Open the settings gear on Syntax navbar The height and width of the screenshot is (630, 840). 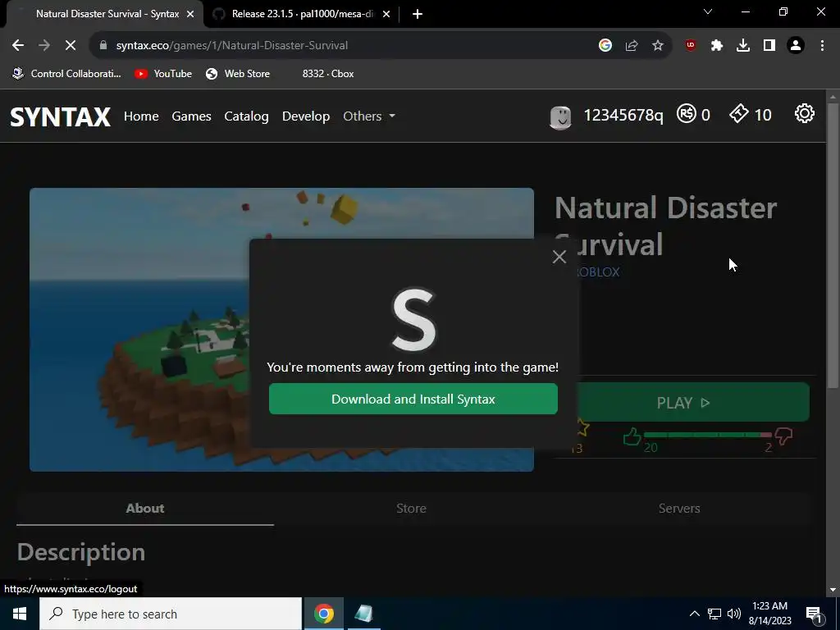[804, 113]
